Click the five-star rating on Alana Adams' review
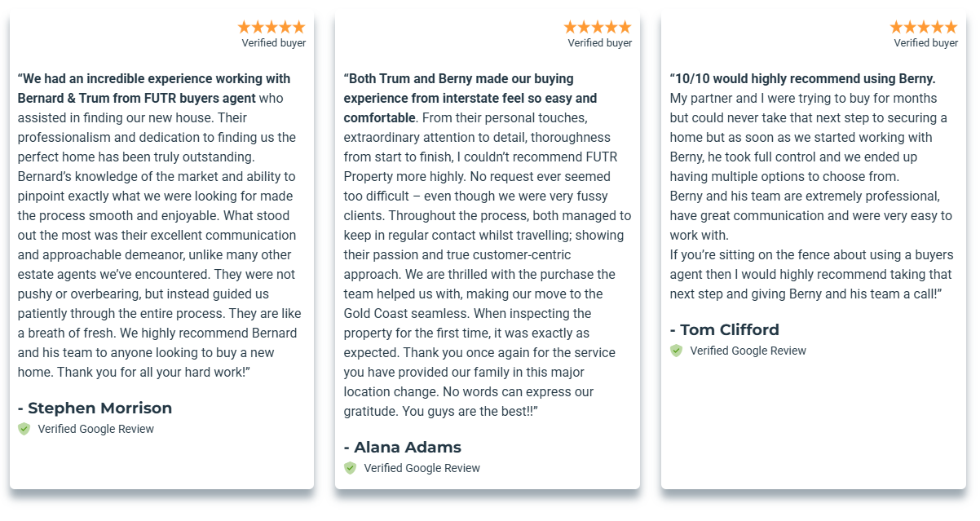The height and width of the screenshot is (521, 980). pyautogui.click(x=598, y=27)
